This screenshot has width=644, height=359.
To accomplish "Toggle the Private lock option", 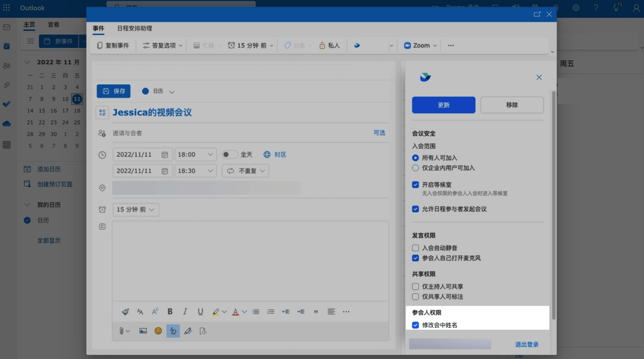I will pyautogui.click(x=329, y=46).
